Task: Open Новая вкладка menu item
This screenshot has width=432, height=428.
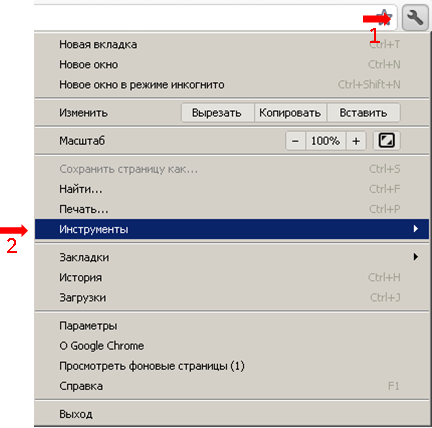Action: pyautogui.click(x=231, y=44)
